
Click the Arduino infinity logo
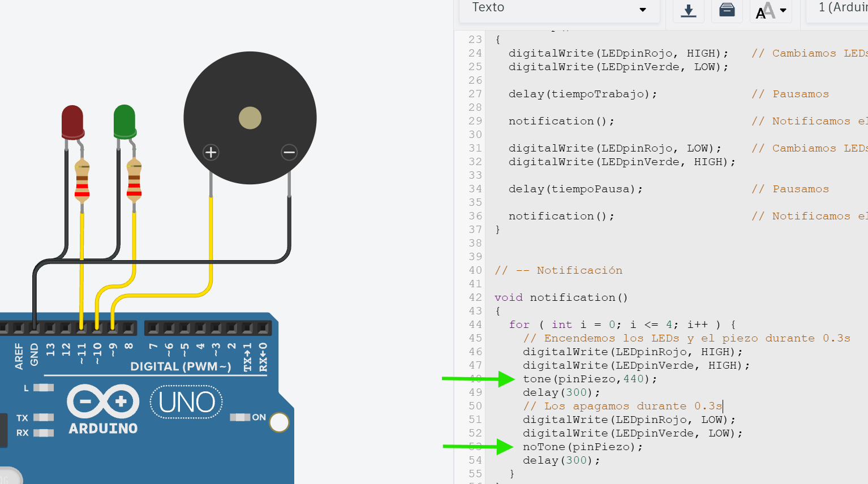[x=103, y=402]
